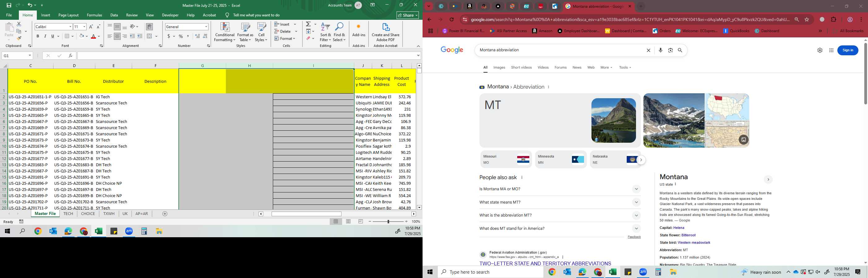
Task: Open the Google More filter dropdown
Action: pos(606,68)
